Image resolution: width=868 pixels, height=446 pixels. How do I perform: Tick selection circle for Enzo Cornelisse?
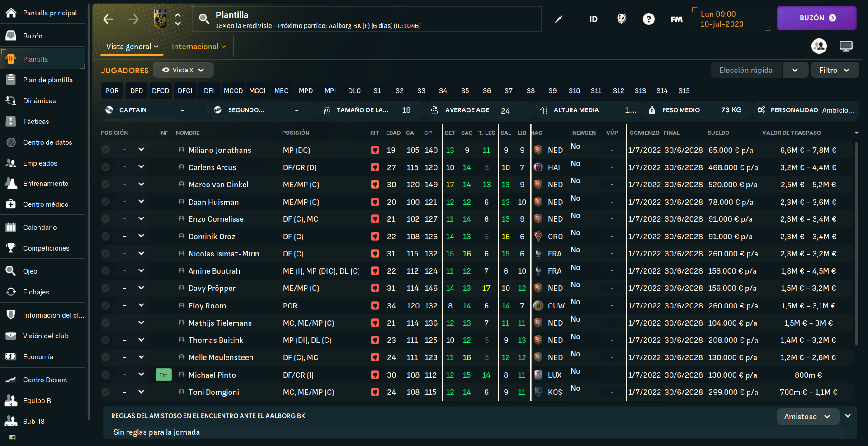tap(105, 219)
